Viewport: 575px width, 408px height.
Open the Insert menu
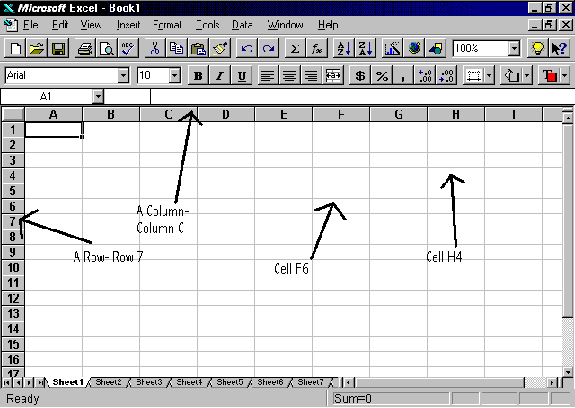128,25
